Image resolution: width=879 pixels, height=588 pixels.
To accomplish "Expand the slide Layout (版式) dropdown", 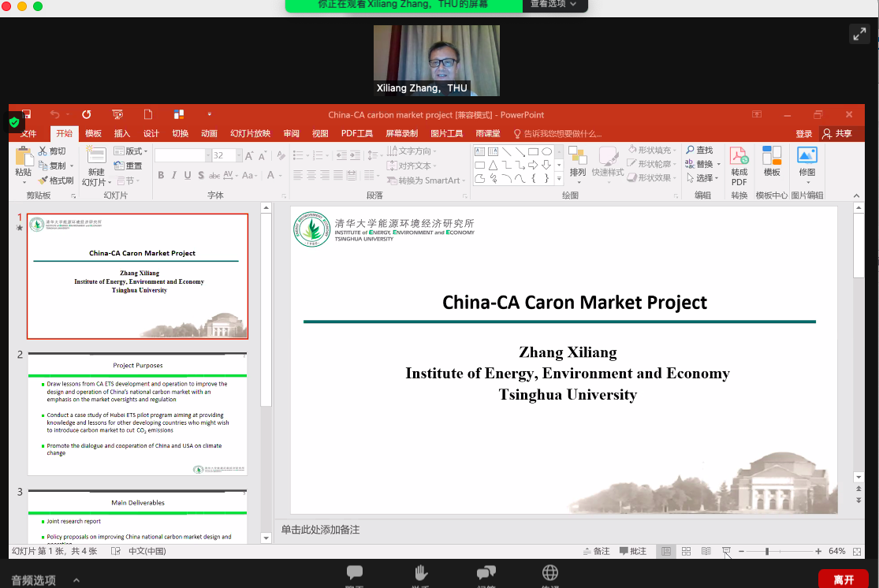I will (x=130, y=151).
